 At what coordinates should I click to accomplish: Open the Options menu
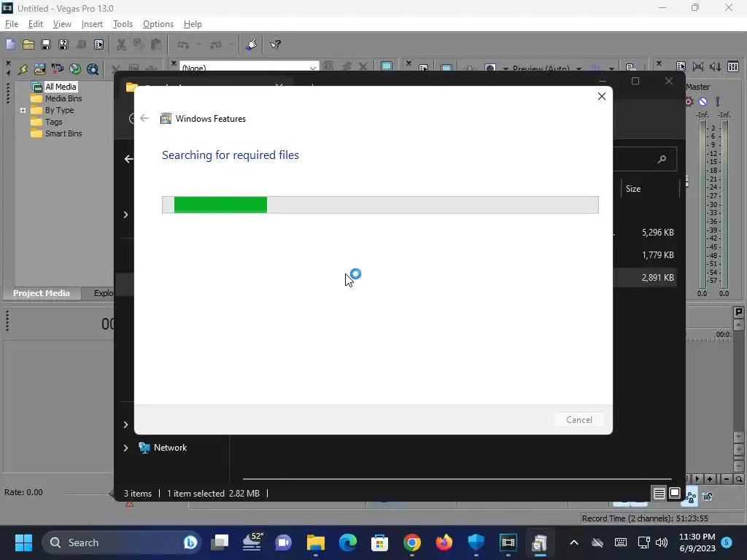[158, 24]
